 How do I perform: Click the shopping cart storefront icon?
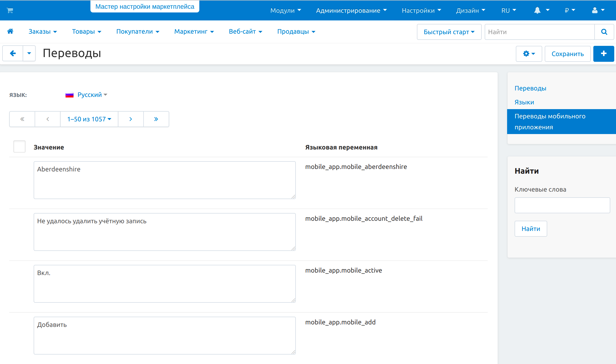(10, 10)
